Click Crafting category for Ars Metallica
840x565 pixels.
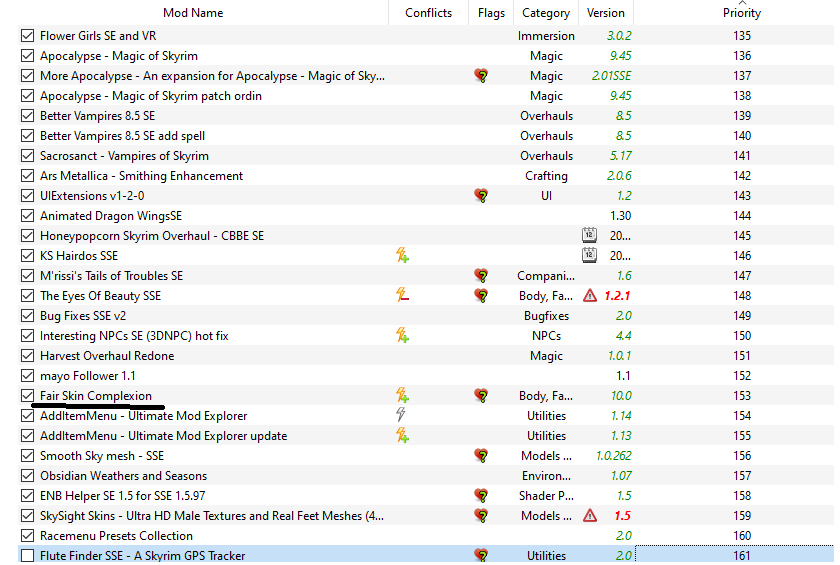[546, 176]
